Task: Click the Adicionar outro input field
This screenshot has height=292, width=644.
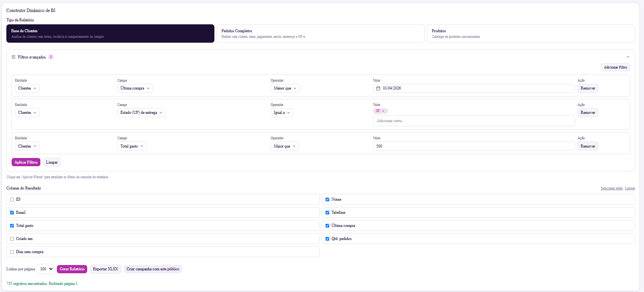Action: [x=474, y=121]
